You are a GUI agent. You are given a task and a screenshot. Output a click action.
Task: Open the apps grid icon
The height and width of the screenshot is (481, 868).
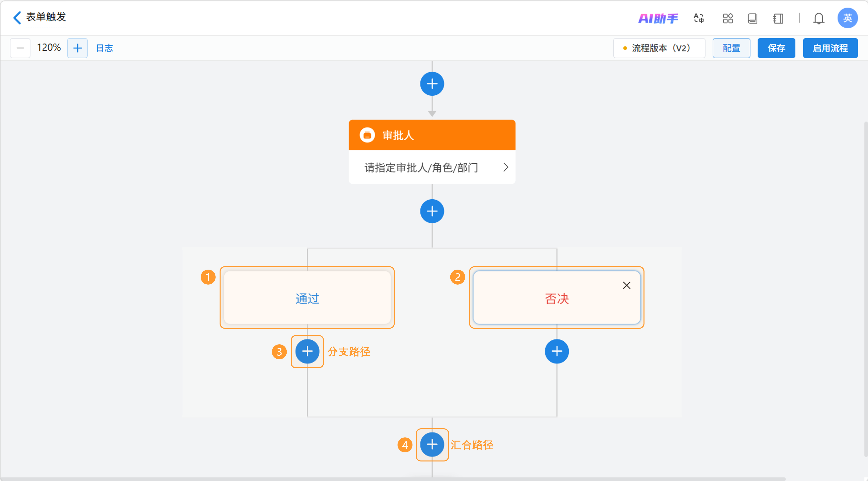pos(728,18)
